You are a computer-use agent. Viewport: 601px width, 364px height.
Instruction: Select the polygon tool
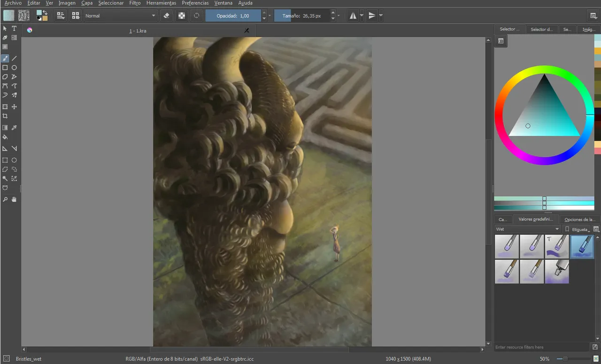click(5, 76)
